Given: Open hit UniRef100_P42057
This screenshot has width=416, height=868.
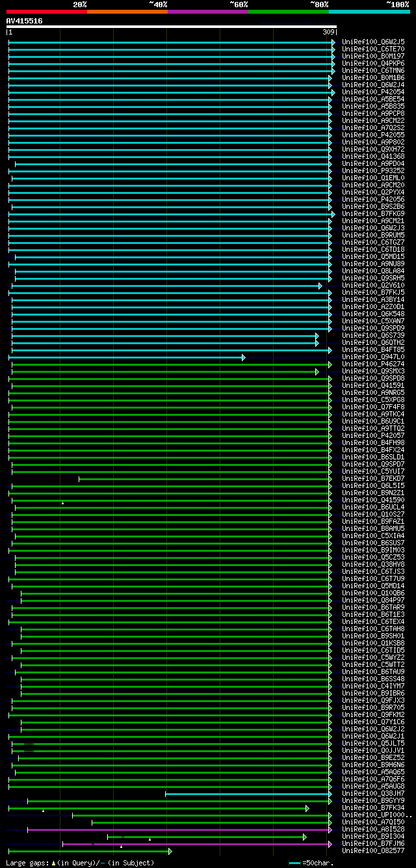Looking at the screenshot, I should point(373,435).
